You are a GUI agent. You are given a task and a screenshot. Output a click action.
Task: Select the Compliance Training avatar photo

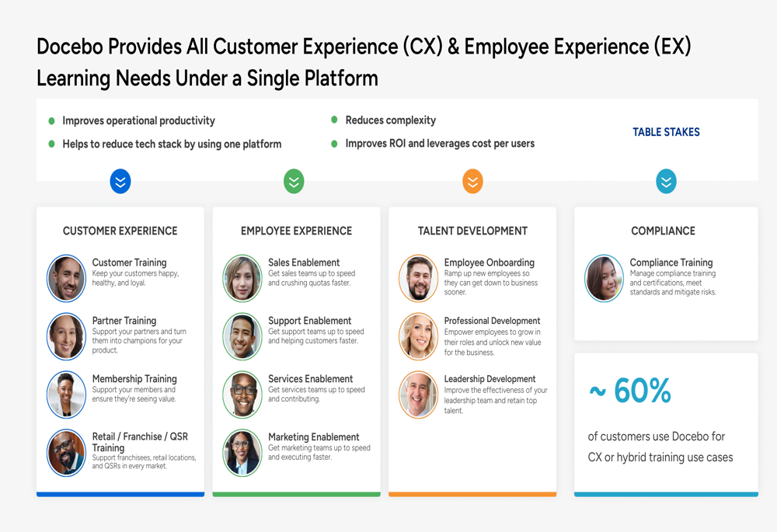(604, 278)
